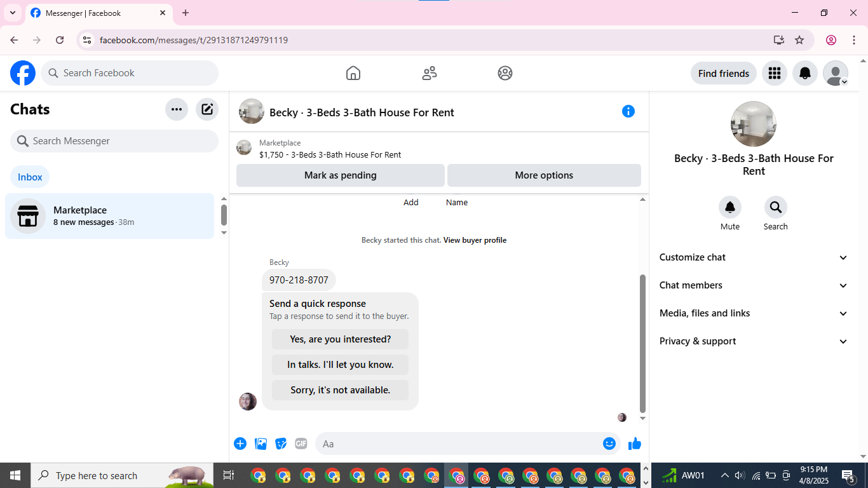Click the Marketplace store icon in chat list
Screen dimensions: 868x488
click(28, 216)
